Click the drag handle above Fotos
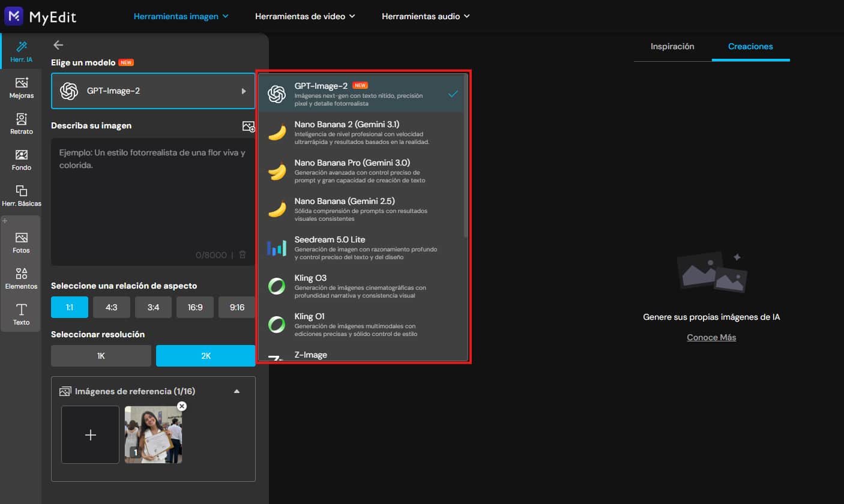This screenshot has height=504, width=844. [x=6, y=221]
